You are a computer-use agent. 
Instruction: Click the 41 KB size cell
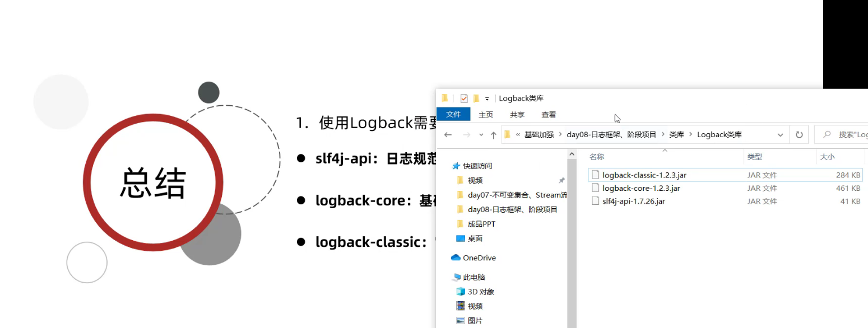[x=850, y=201]
